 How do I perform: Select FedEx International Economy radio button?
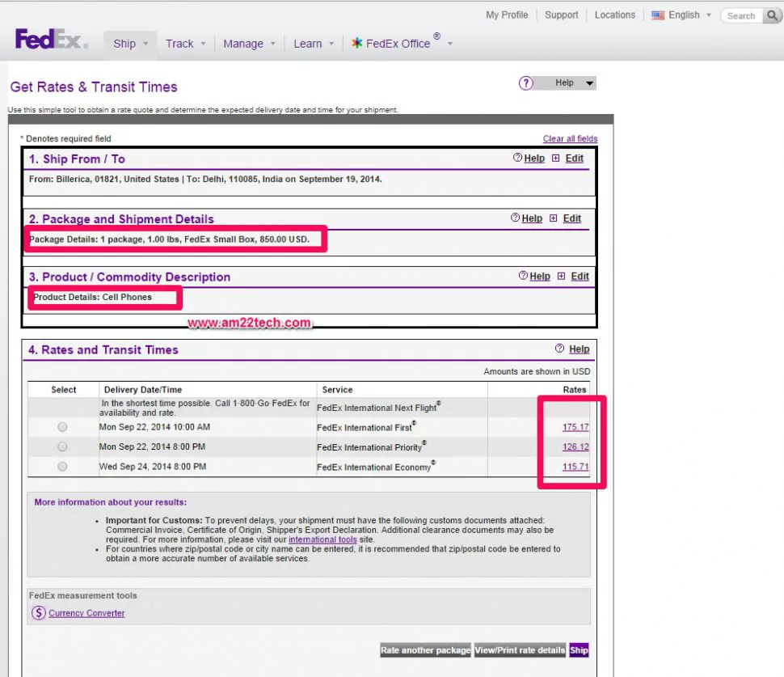click(62, 467)
